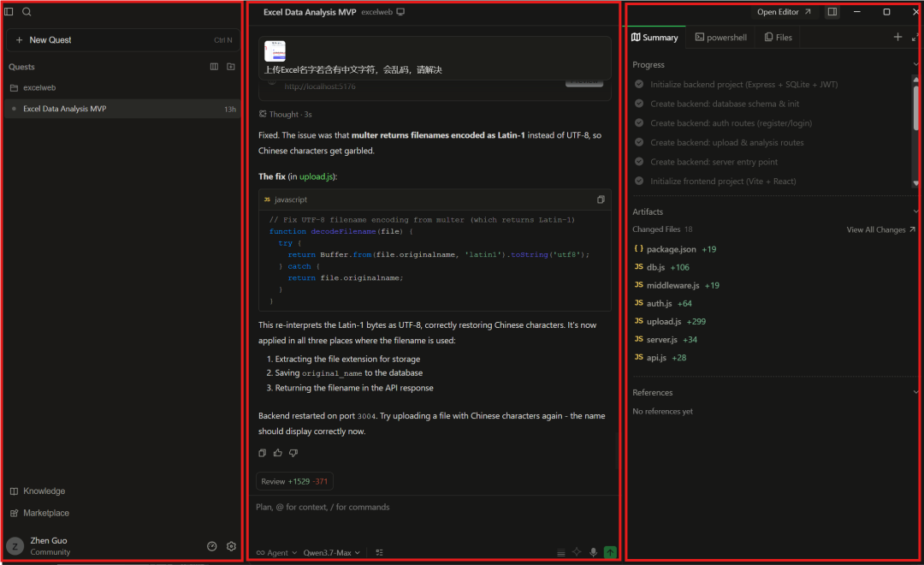924x565 pixels.
Task: Click the lines icon in input toolbar
Action: pos(561,553)
